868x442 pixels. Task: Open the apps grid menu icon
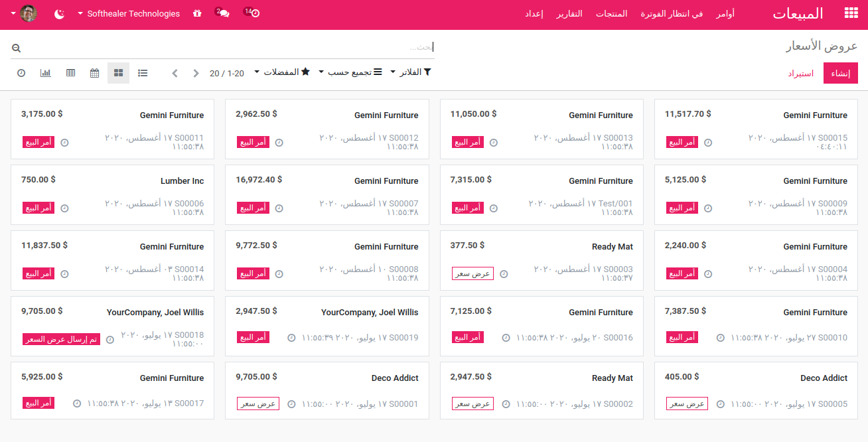tap(851, 13)
